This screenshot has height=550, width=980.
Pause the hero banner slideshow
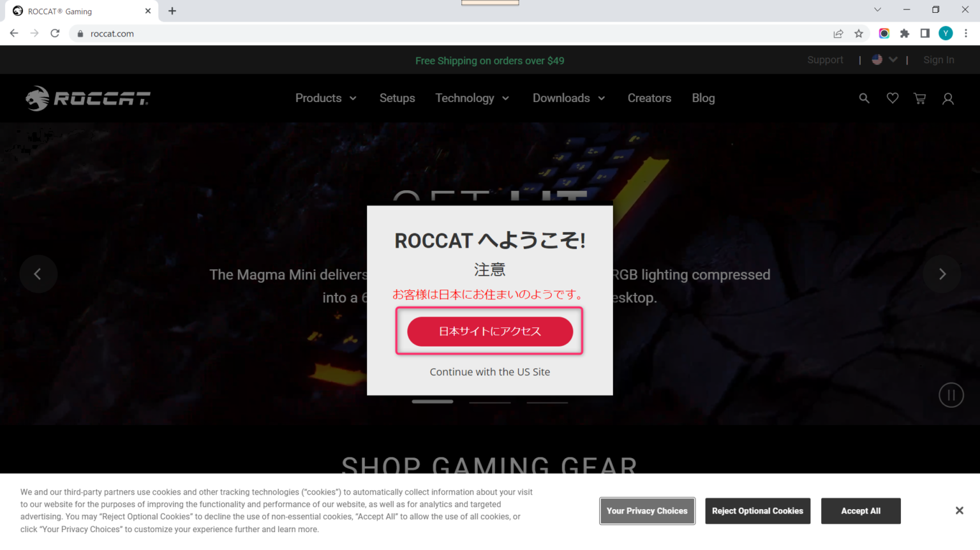tap(951, 395)
